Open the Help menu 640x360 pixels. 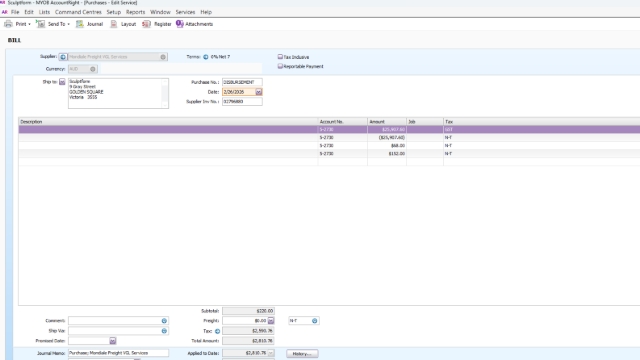[x=206, y=12]
